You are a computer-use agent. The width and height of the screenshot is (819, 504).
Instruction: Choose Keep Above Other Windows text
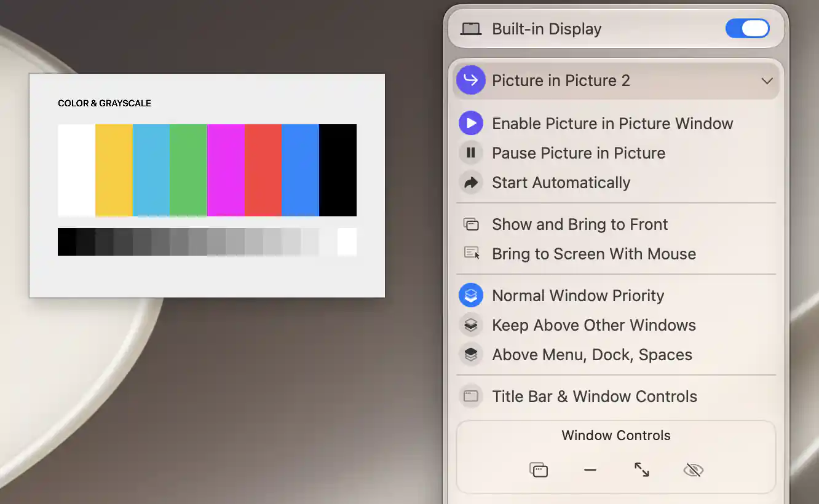click(594, 325)
